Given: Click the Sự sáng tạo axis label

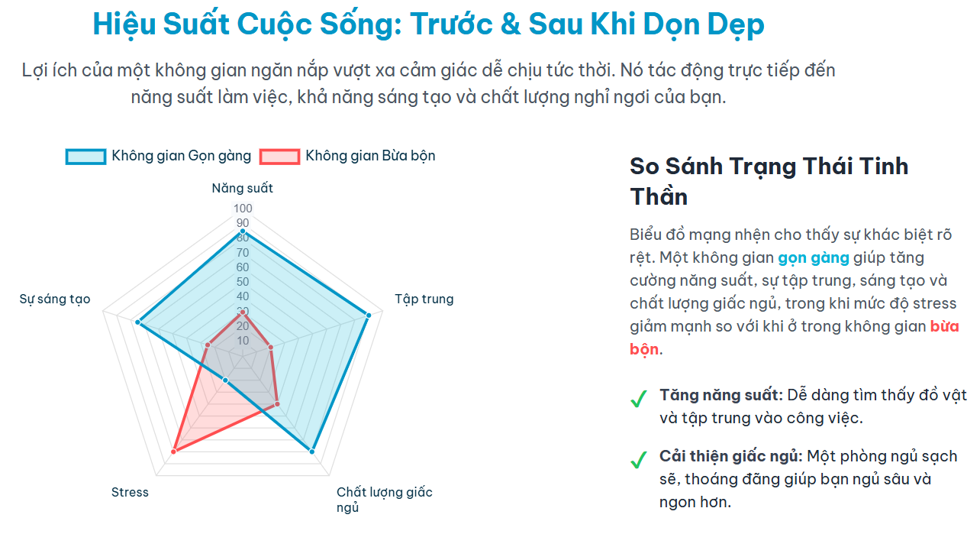Looking at the screenshot, I should coord(55,299).
